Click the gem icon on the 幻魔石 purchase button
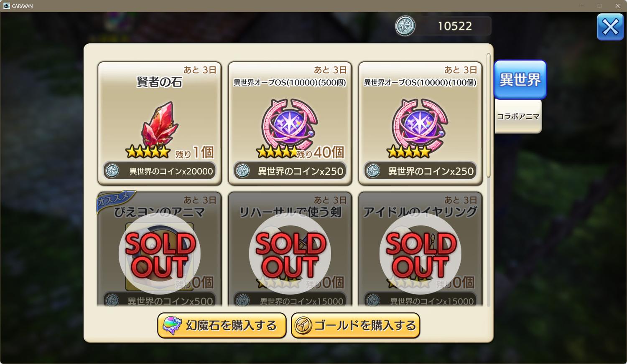 pos(172,326)
